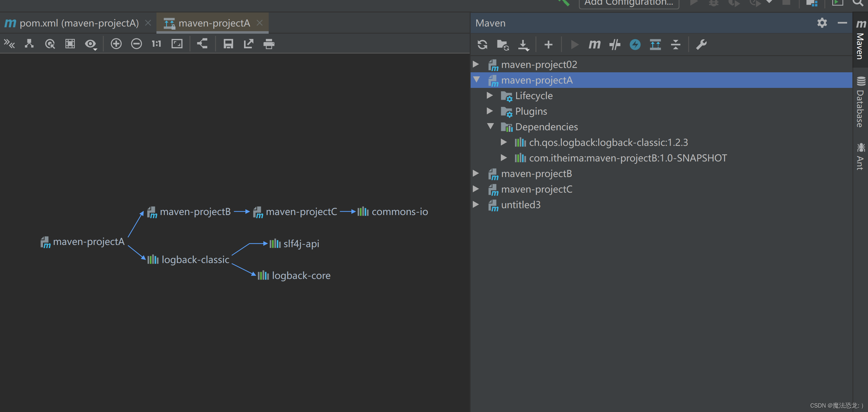868x412 pixels.
Task: Click print diagram icon
Action: (x=269, y=44)
